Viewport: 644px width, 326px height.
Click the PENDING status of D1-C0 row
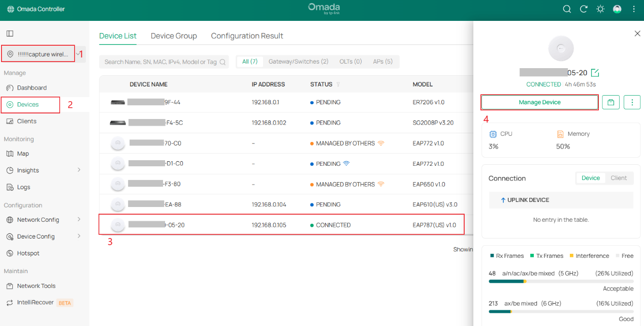(328, 164)
